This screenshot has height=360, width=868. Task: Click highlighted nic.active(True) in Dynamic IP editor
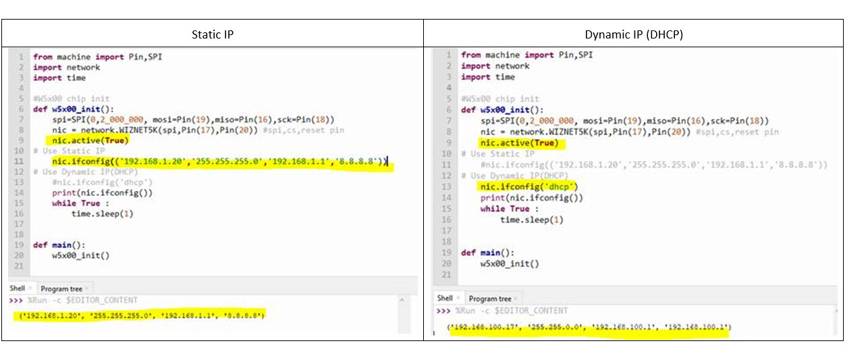pos(519,143)
